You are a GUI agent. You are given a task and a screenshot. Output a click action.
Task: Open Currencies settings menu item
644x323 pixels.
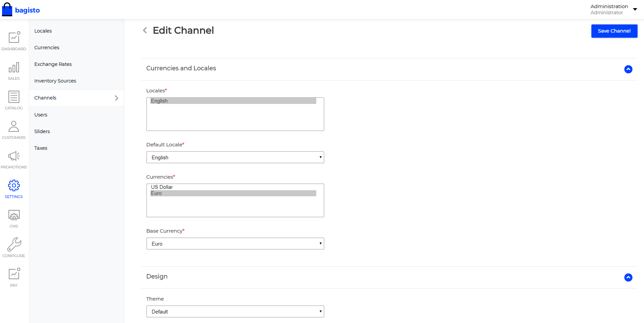point(47,48)
